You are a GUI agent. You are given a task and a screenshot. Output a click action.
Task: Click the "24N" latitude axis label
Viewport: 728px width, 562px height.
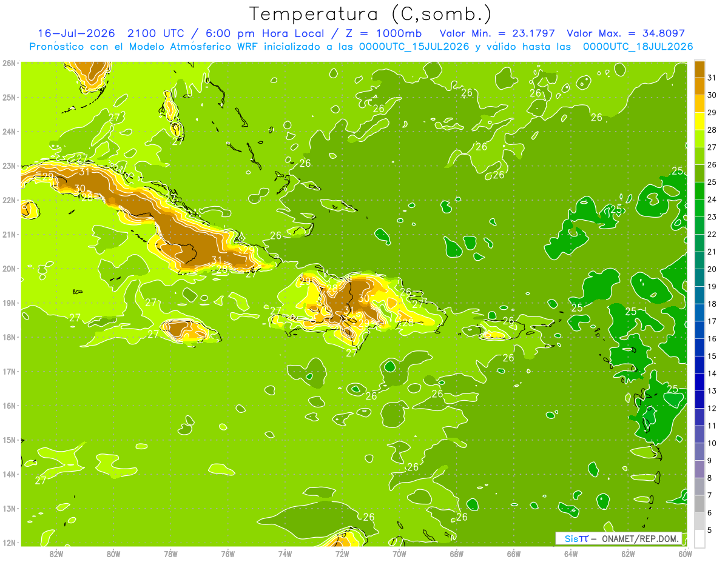coord(9,132)
